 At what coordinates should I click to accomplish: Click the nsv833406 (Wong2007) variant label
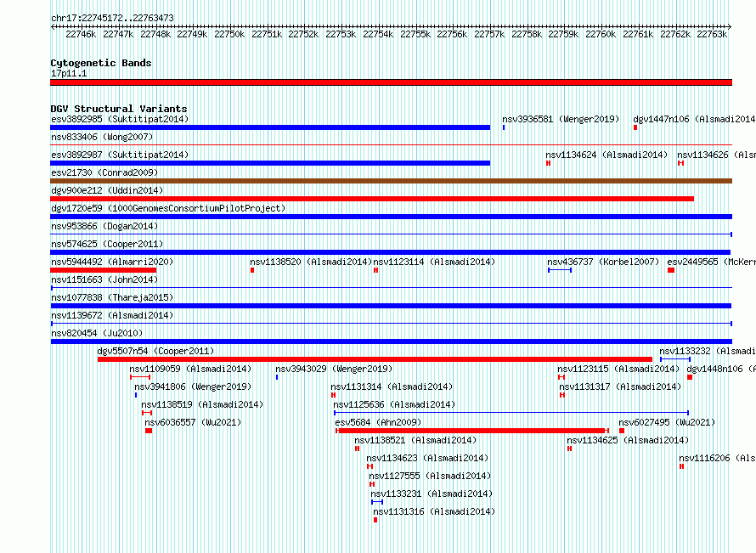pyautogui.click(x=102, y=137)
